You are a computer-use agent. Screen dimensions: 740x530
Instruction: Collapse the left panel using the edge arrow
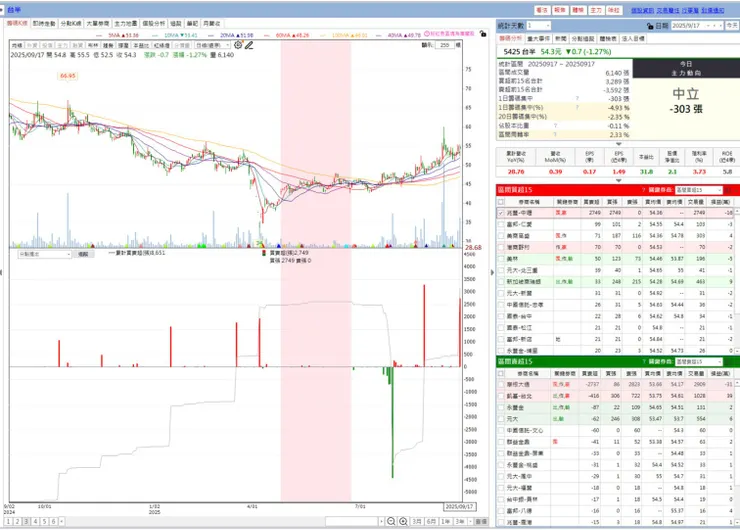point(1,272)
